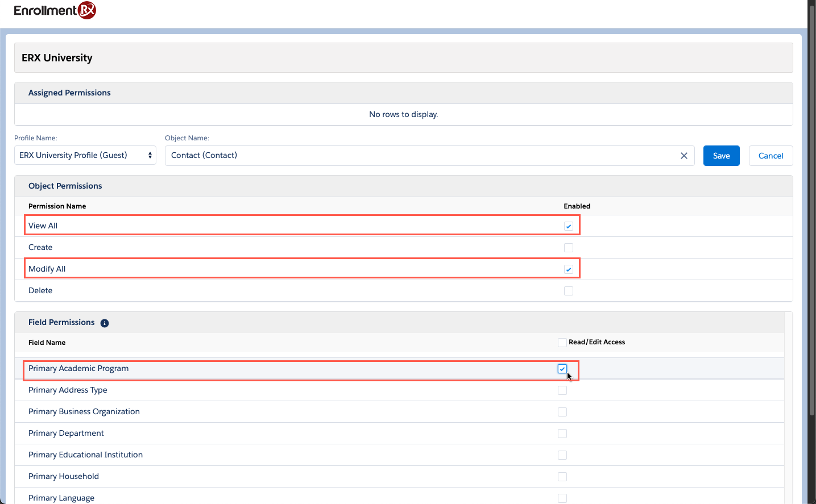
Task: Uncheck the View All permission
Action: point(569,226)
